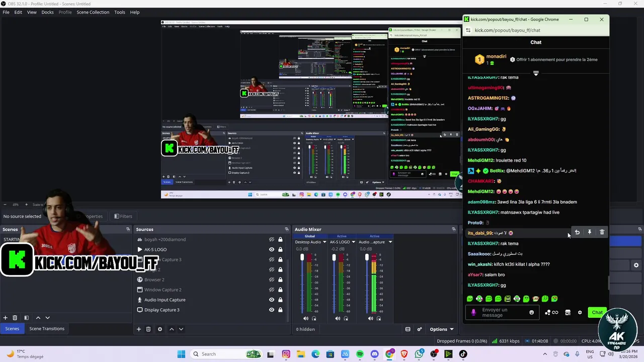Open Kick chat shop icon

[x=568, y=312]
